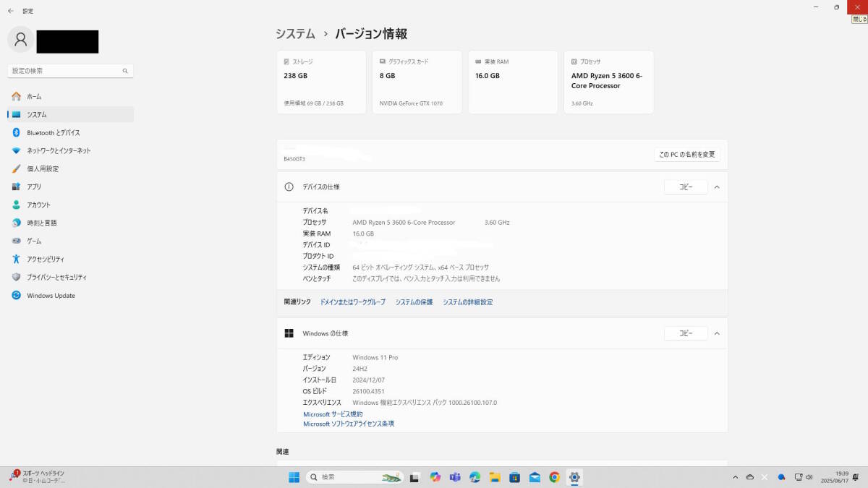
Task: Copy the デバイスの仕様 details
Action: click(686, 187)
